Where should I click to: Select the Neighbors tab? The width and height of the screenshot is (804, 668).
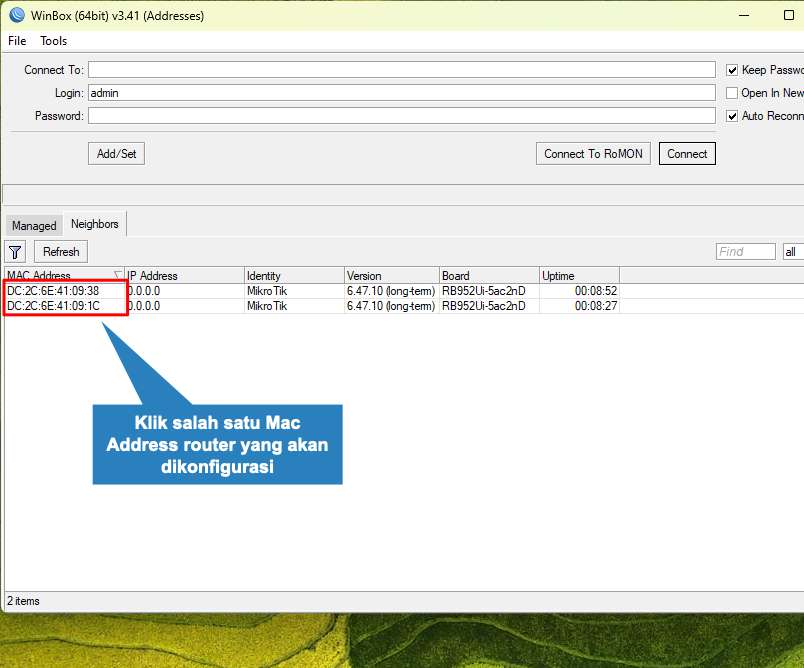pyautogui.click(x=95, y=225)
